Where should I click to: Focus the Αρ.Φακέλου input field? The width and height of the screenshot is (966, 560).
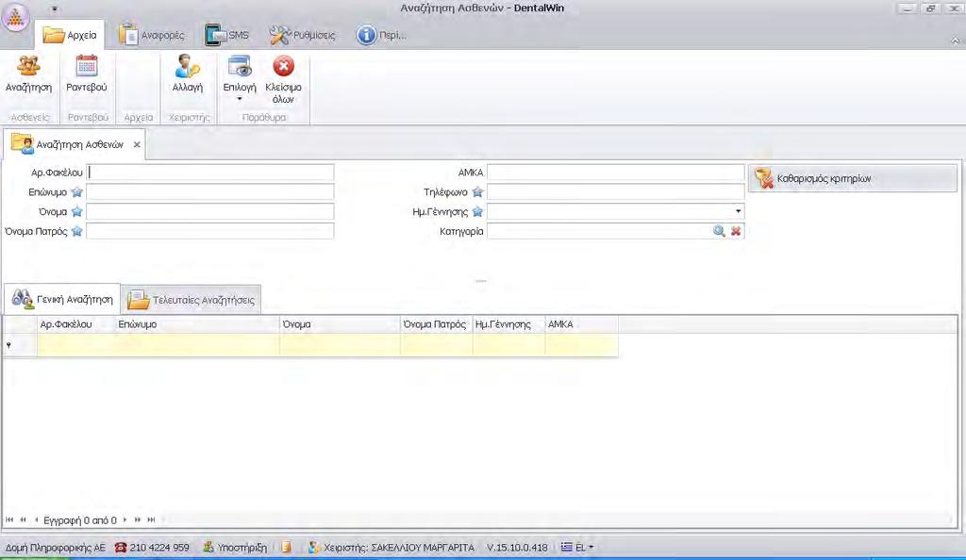click(x=210, y=173)
